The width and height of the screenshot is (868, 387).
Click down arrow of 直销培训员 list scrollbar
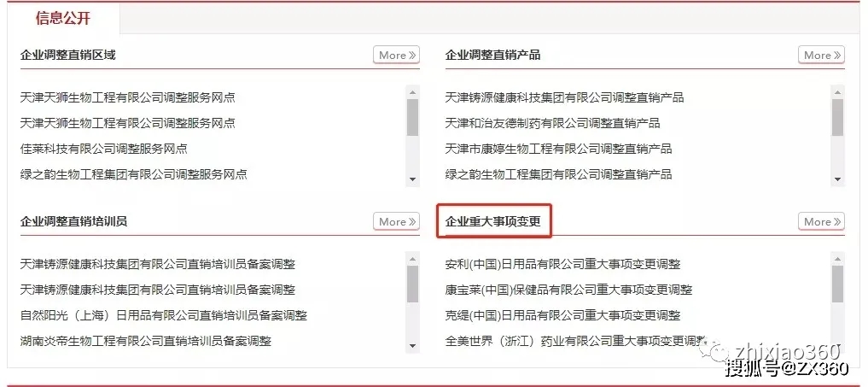[x=412, y=345]
